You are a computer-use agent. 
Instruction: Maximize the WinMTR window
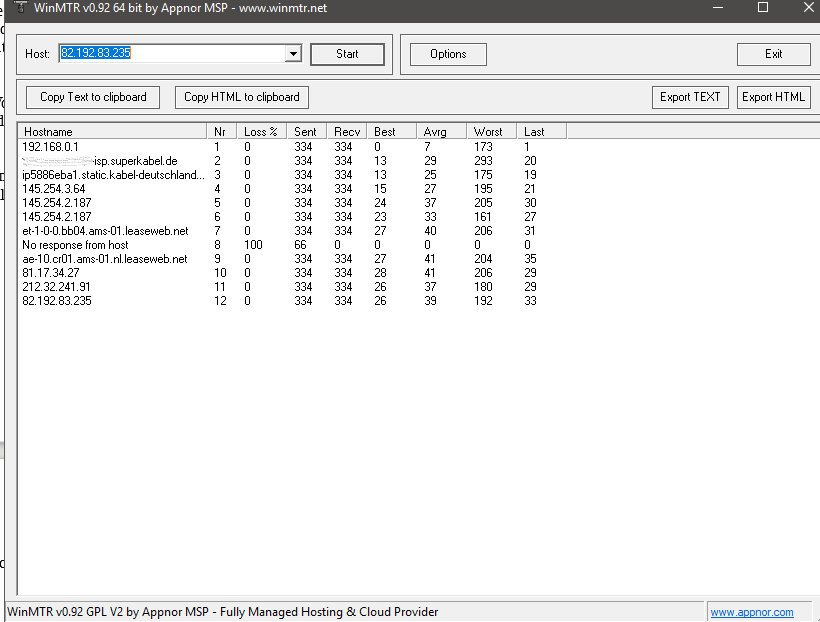(x=763, y=7)
